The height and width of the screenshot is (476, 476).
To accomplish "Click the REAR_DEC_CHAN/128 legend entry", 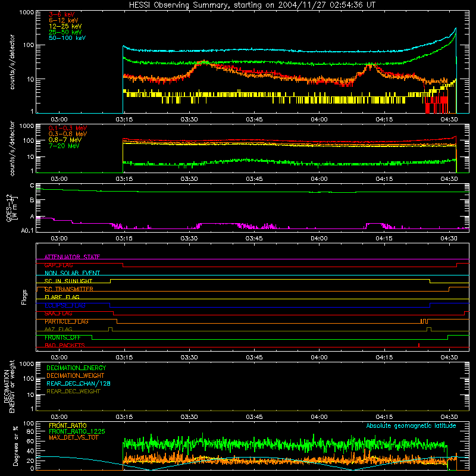I will [79, 383].
